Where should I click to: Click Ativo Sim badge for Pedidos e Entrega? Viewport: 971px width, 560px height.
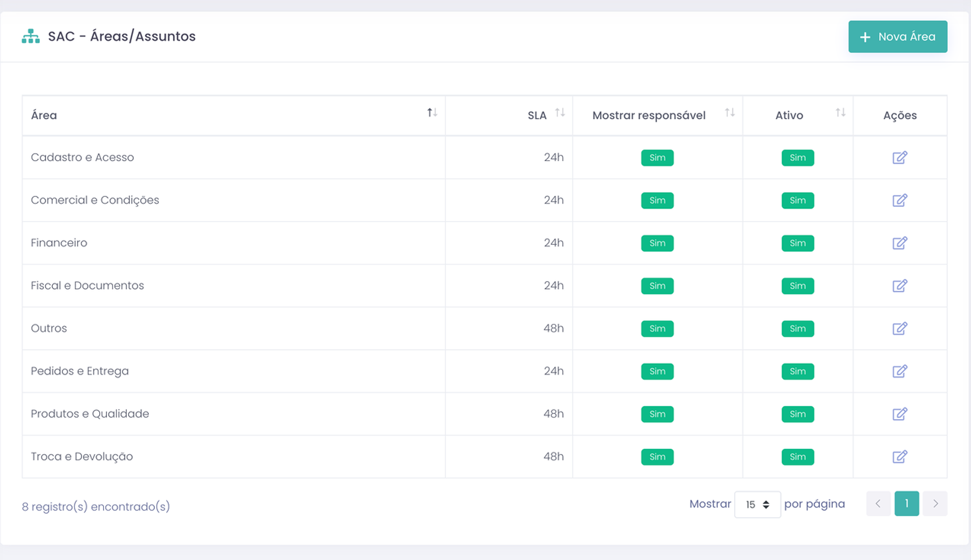pyautogui.click(x=798, y=371)
